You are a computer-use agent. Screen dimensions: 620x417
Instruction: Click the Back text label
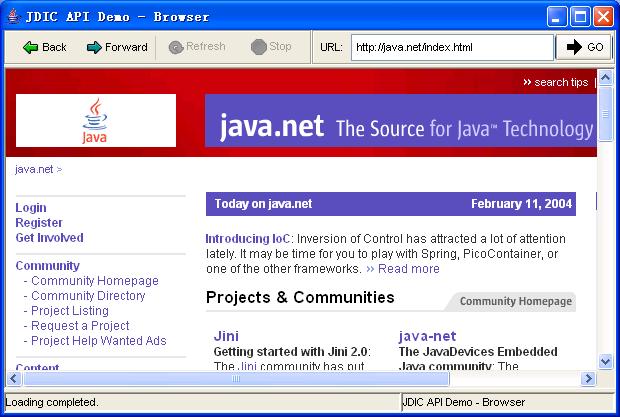pos(54,47)
